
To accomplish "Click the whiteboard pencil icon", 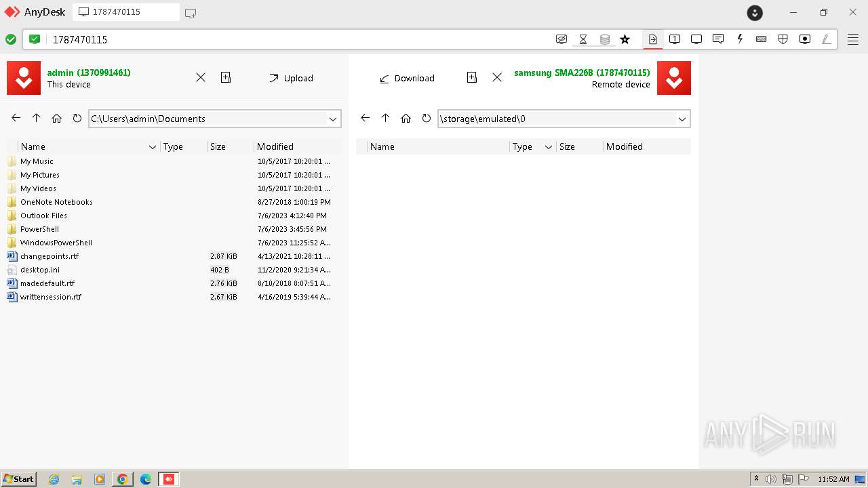I will click(x=827, y=39).
